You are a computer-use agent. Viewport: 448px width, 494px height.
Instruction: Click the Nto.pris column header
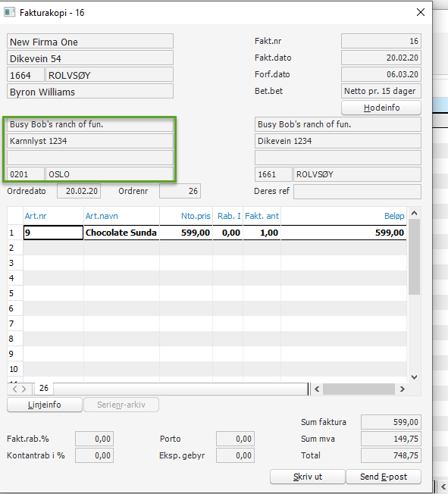click(186, 216)
